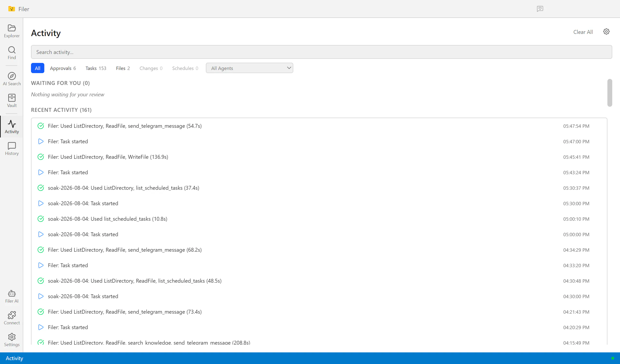This screenshot has height=364, width=620.
Task: Click the Clear All button
Action: (x=583, y=32)
